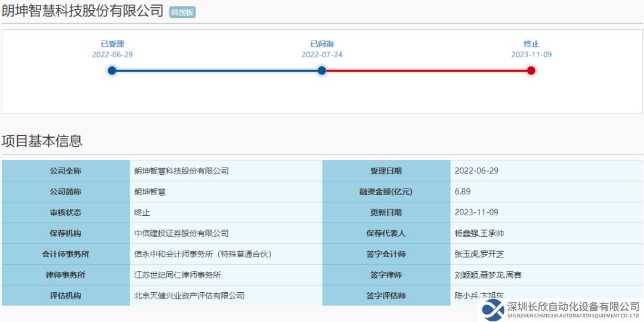This screenshot has height=322, width=644.
Task: Click the 保荐代表人 header cell
Action: [x=386, y=233]
